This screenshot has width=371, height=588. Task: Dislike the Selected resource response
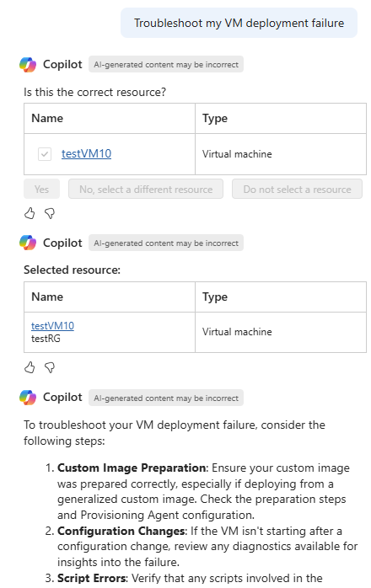click(x=50, y=367)
